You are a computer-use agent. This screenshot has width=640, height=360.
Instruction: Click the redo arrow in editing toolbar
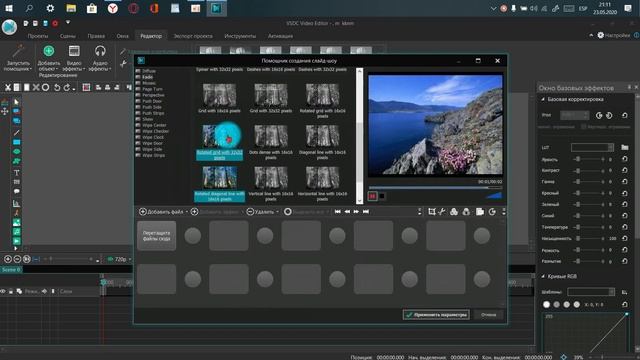click(66, 87)
